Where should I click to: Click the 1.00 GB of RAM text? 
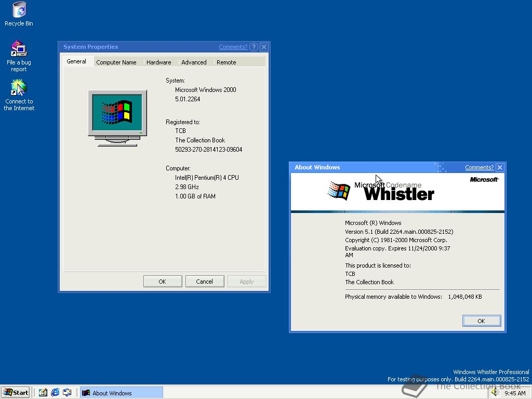pyautogui.click(x=195, y=196)
